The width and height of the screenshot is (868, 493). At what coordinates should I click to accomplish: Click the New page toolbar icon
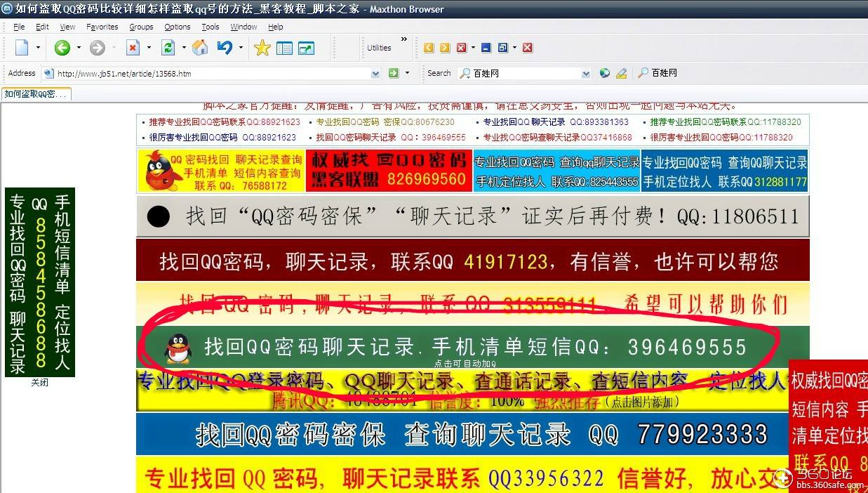(x=22, y=48)
